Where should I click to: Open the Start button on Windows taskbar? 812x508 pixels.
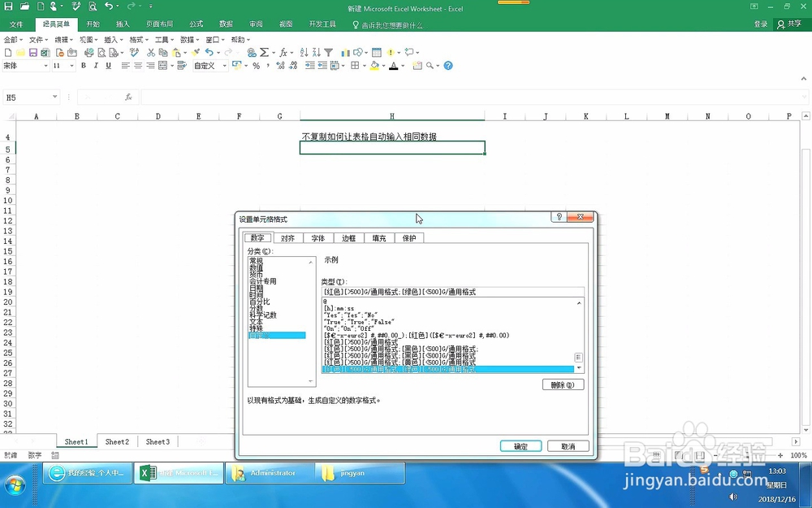[14, 486]
